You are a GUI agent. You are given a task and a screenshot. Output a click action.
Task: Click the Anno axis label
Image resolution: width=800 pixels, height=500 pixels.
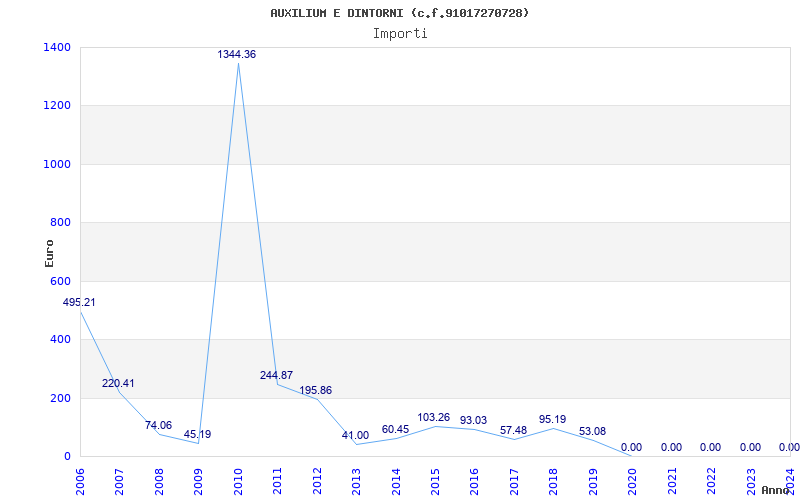(776, 490)
